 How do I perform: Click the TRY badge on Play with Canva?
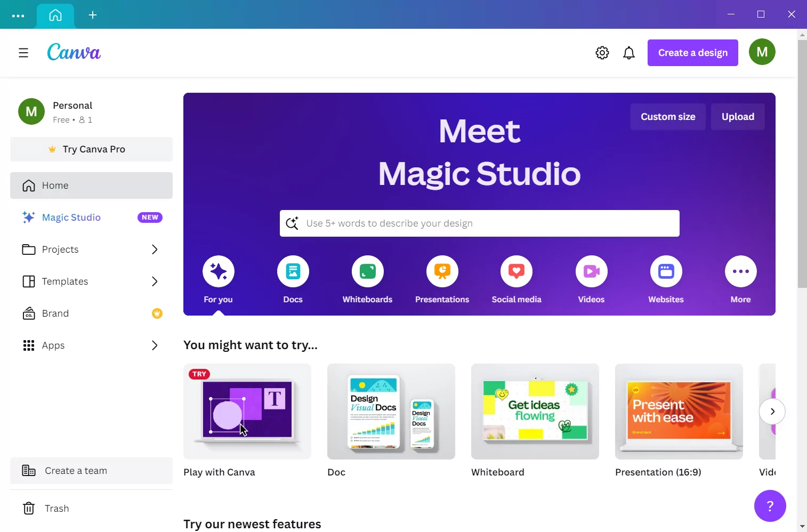coord(199,374)
